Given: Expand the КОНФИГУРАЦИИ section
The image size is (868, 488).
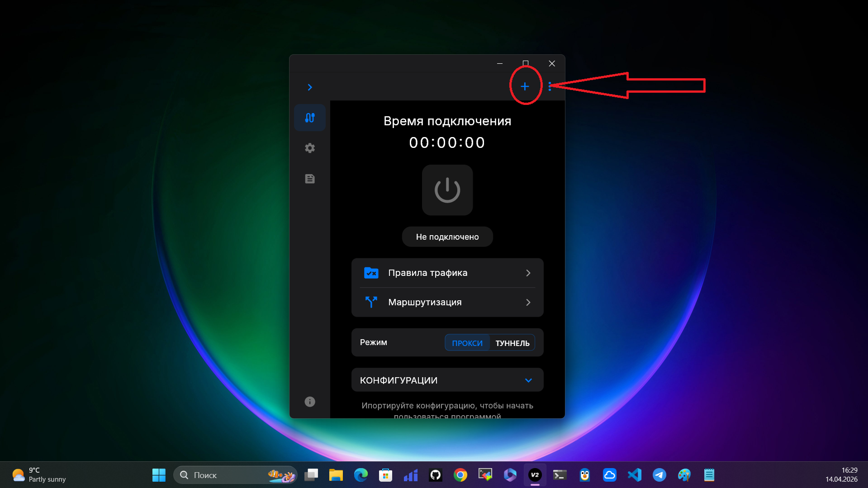Looking at the screenshot, I should click(x=528, y=380).
